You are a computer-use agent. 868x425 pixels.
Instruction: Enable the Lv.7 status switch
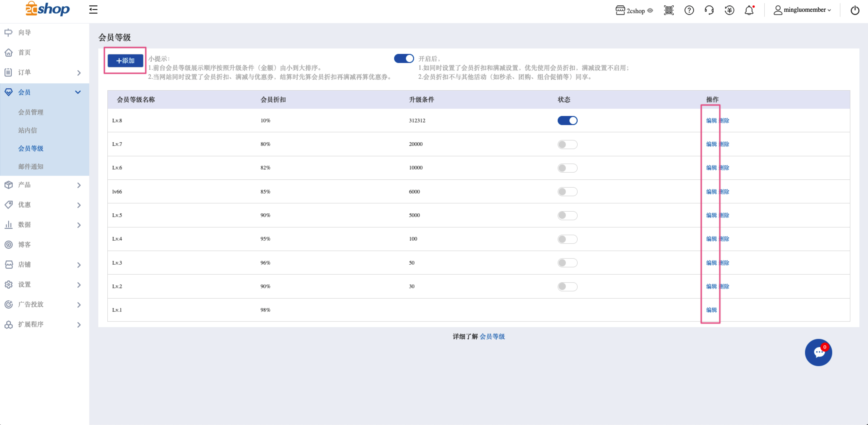[567, 145]
